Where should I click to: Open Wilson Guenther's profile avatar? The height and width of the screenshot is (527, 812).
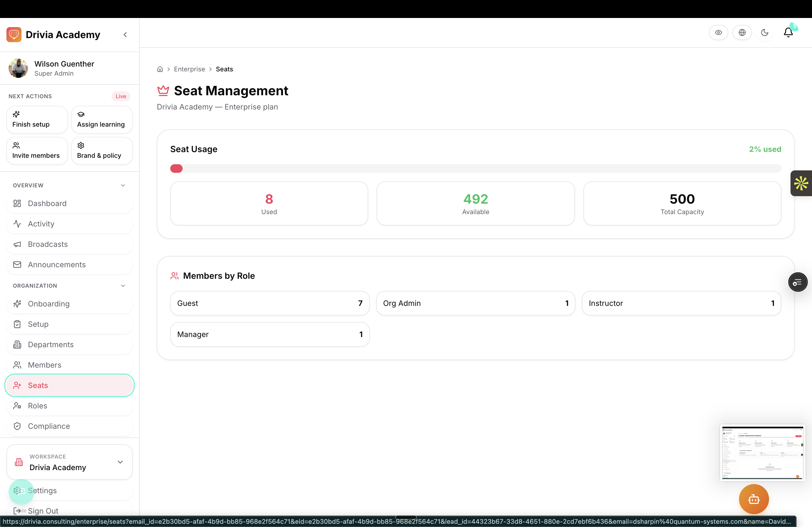click(18, 68)
